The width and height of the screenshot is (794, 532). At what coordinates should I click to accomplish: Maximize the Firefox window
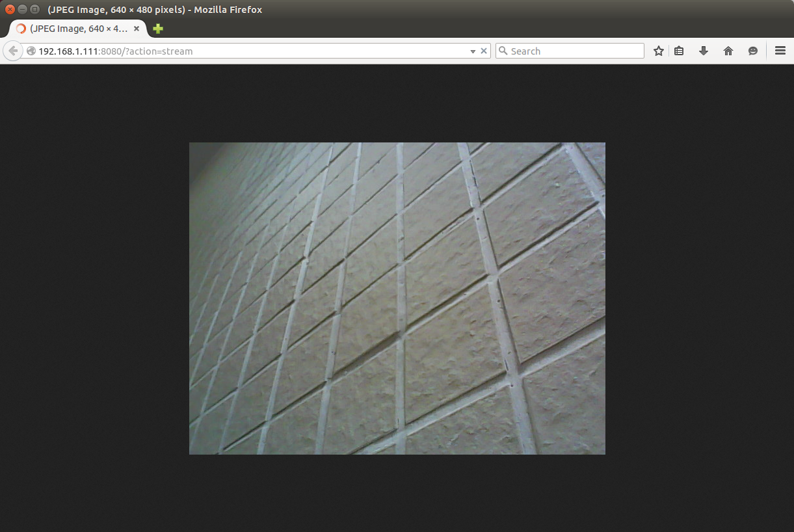coord(34,9)
